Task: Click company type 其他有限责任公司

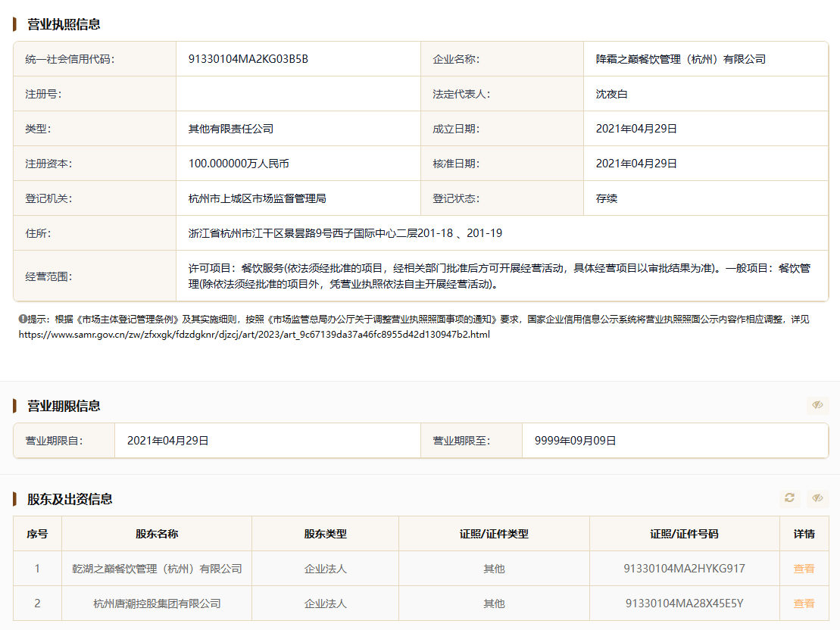Action: coord(231,129)
